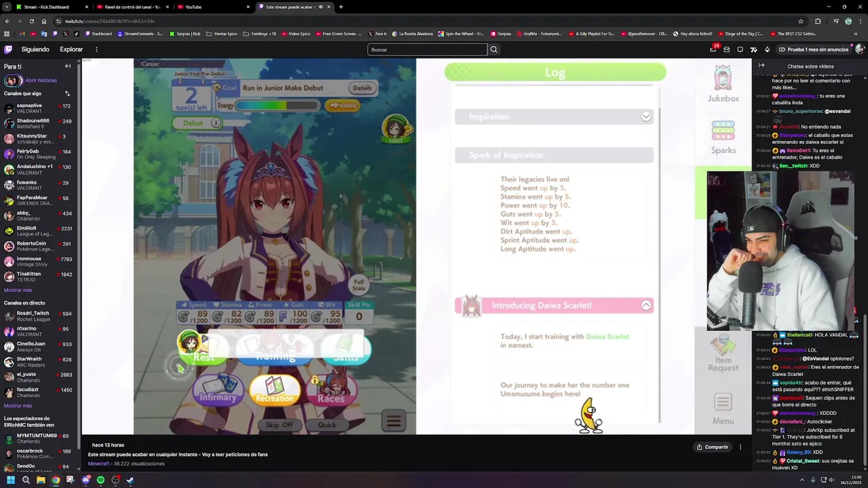
Task: Click the Compartir share button
Action: 712,447
